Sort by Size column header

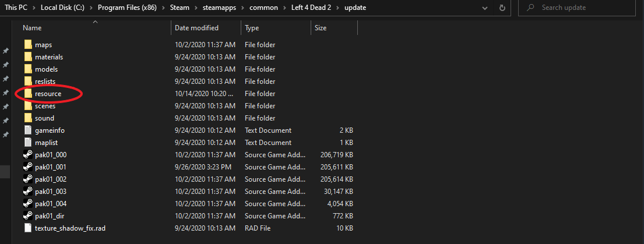[x=321, y=28]
